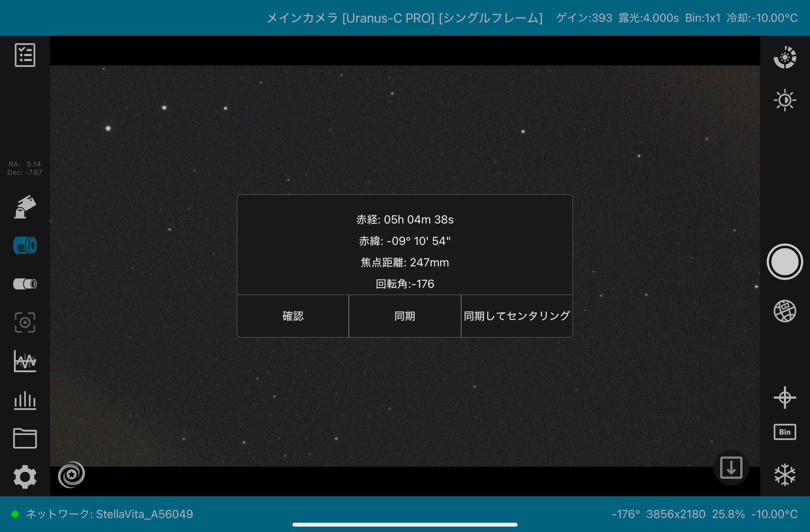Click the 同期 button
Image resolution: width=810 pixels, height=532 pixels.
click(405, 316)
